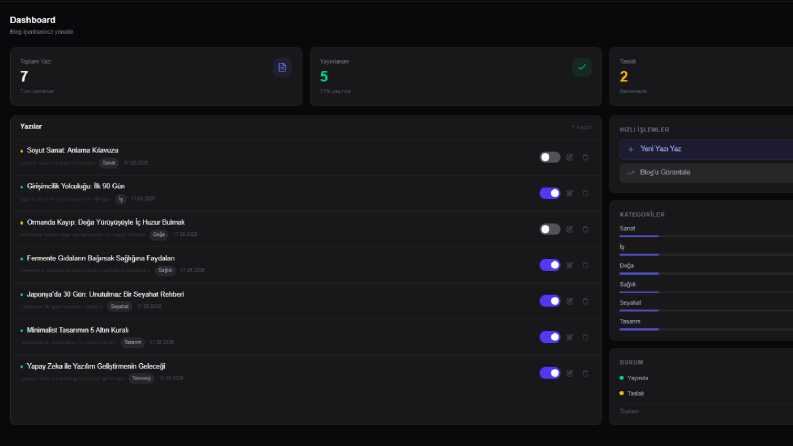Click Yayında in the Durum panel

point(637,378)
